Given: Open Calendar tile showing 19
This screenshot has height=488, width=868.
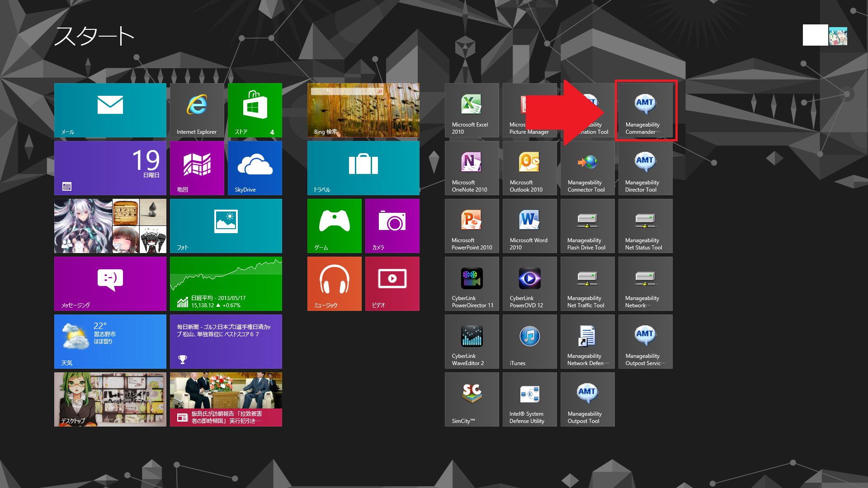Looking at the screenshot, I should (x=110, y=168).
